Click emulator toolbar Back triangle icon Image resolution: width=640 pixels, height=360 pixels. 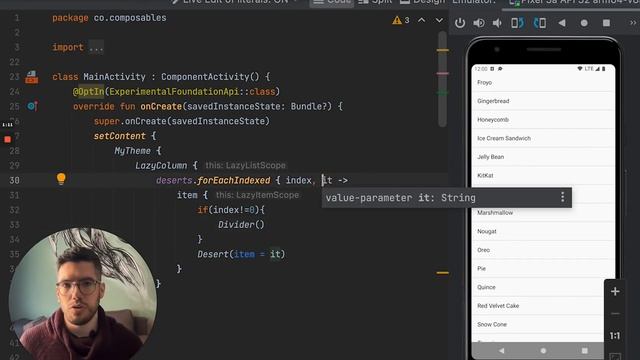[x=562, y=23]
